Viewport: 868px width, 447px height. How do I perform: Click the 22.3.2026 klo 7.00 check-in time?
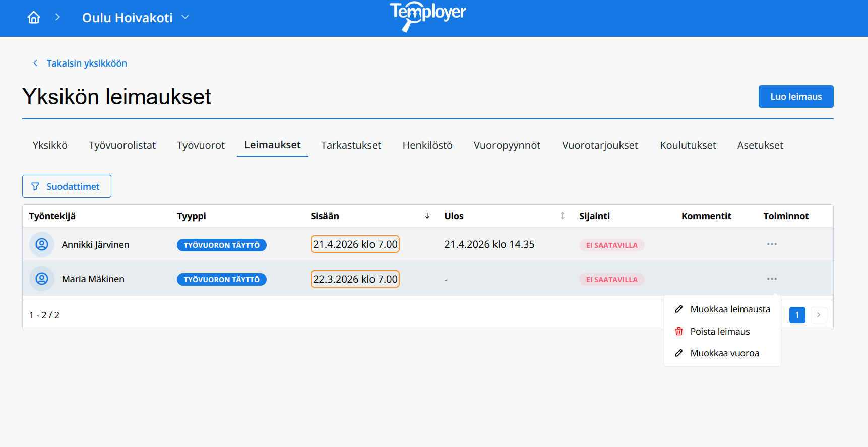click(x=355, y=279)
